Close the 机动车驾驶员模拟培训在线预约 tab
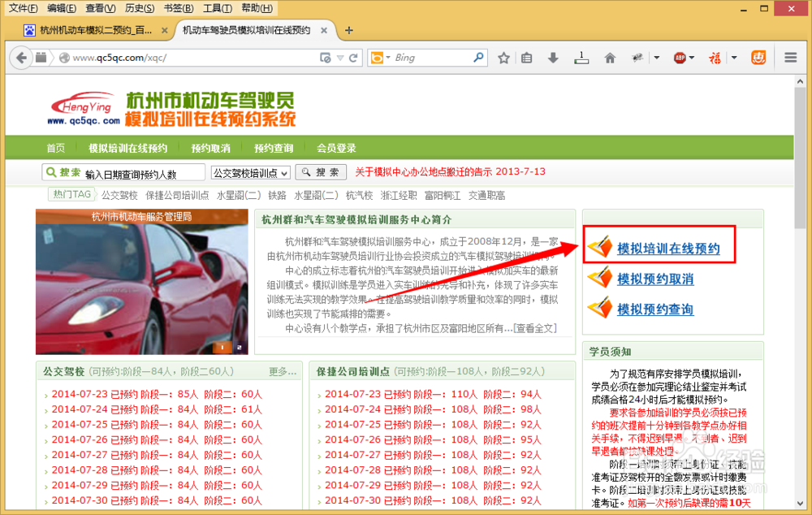The image size is (812, 515). pos(324,31)
